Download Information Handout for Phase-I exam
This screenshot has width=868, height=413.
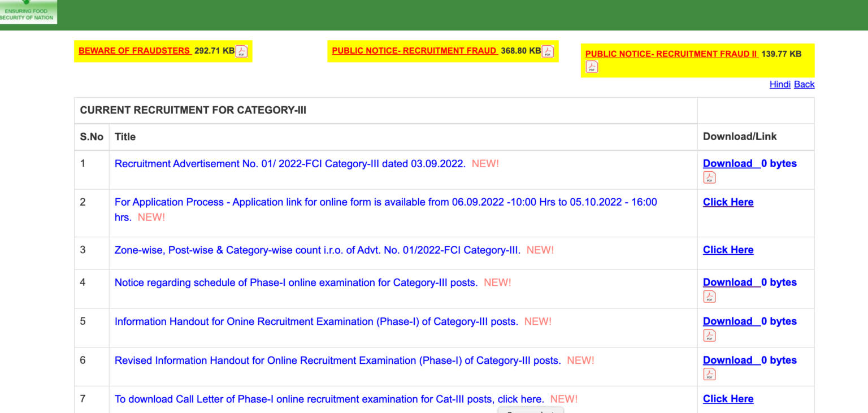732,321
